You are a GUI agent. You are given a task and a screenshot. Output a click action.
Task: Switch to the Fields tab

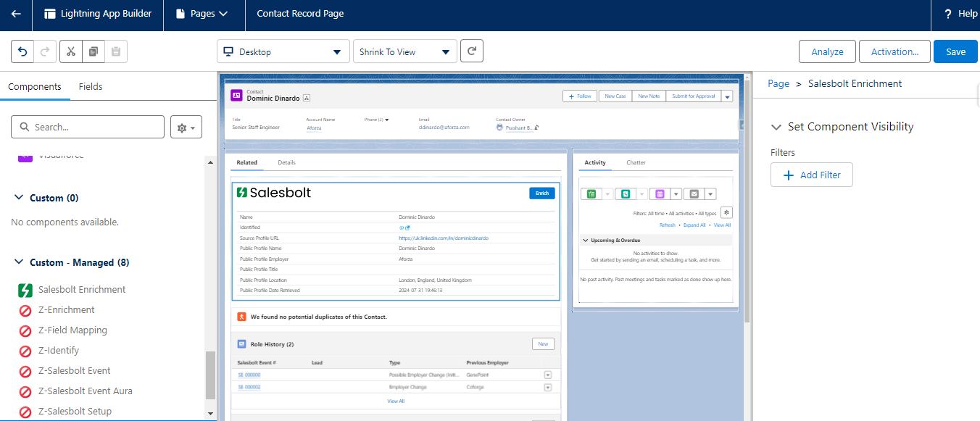(x=91, y=86)
